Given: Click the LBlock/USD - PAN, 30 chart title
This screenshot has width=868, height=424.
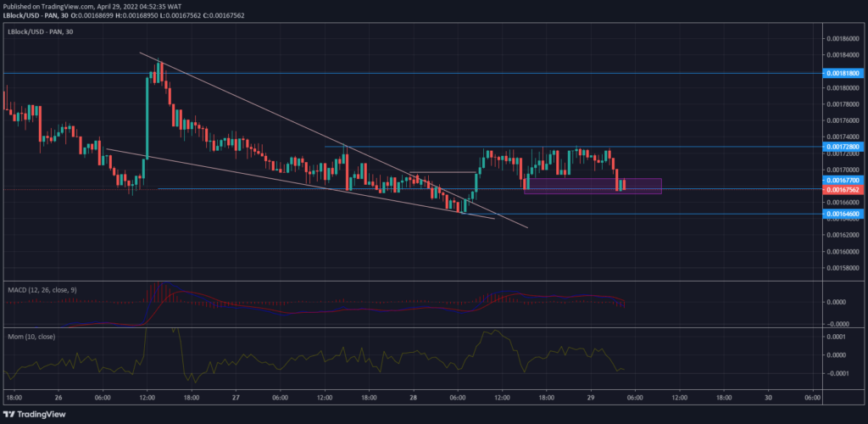Looking at the screenshot, I should point(40,31).
